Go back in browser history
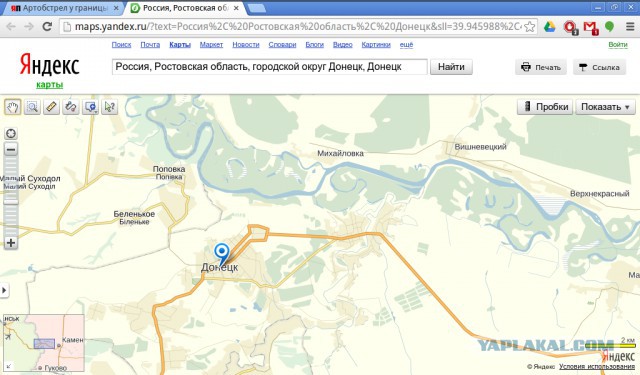The width and height of the screenshot is (640, 375). pos(11,27)
